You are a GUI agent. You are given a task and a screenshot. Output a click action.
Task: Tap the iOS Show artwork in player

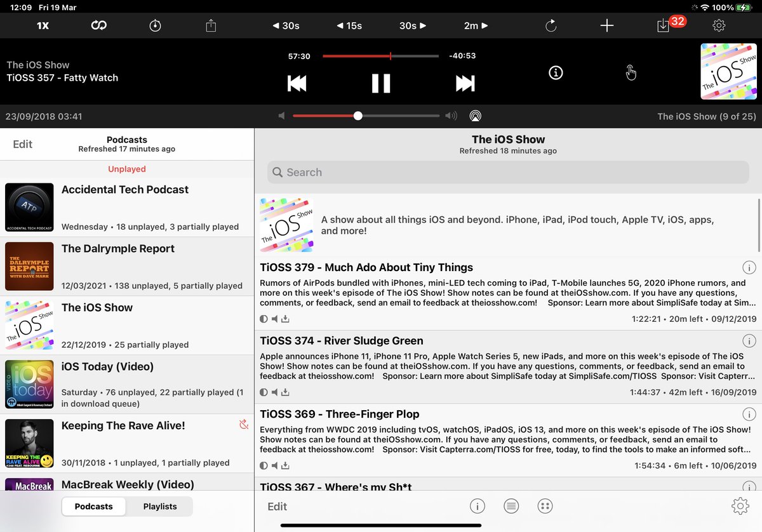click(x=728, y=71)
